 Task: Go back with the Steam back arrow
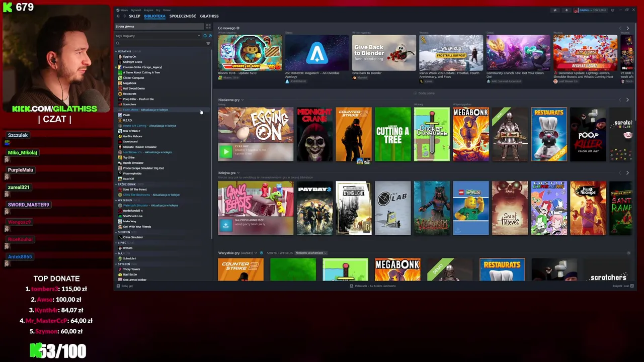pyautogui.click(x=118, y=16)
